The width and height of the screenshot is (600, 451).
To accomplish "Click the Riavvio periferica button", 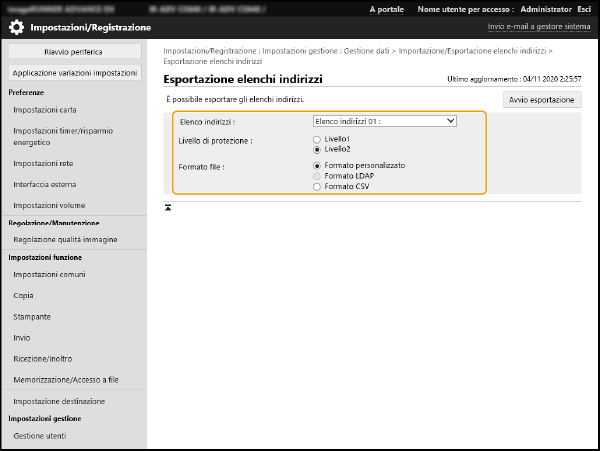I will click(x=74, y=51).
